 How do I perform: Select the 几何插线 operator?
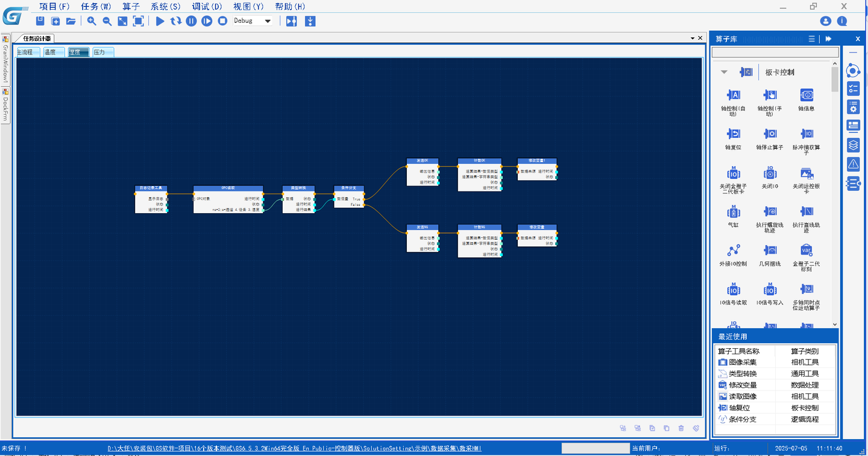point(770,255)
